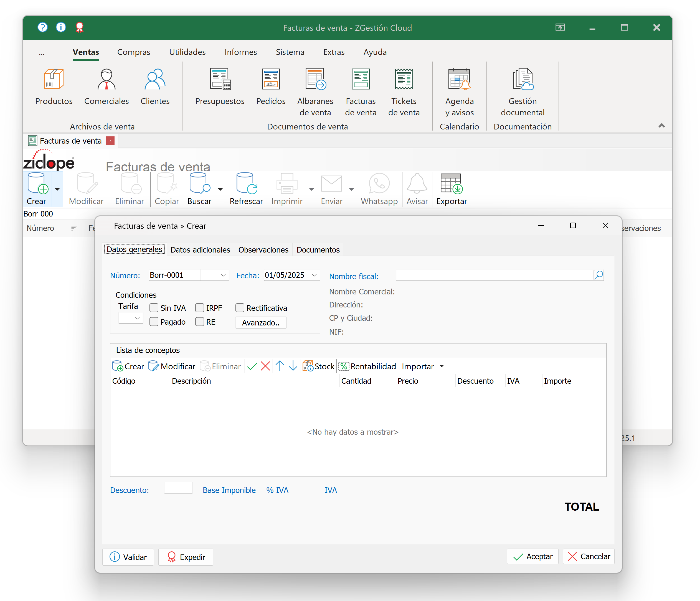Click the Cancelar button
The image size is (700, 601).
pos(589,556)
